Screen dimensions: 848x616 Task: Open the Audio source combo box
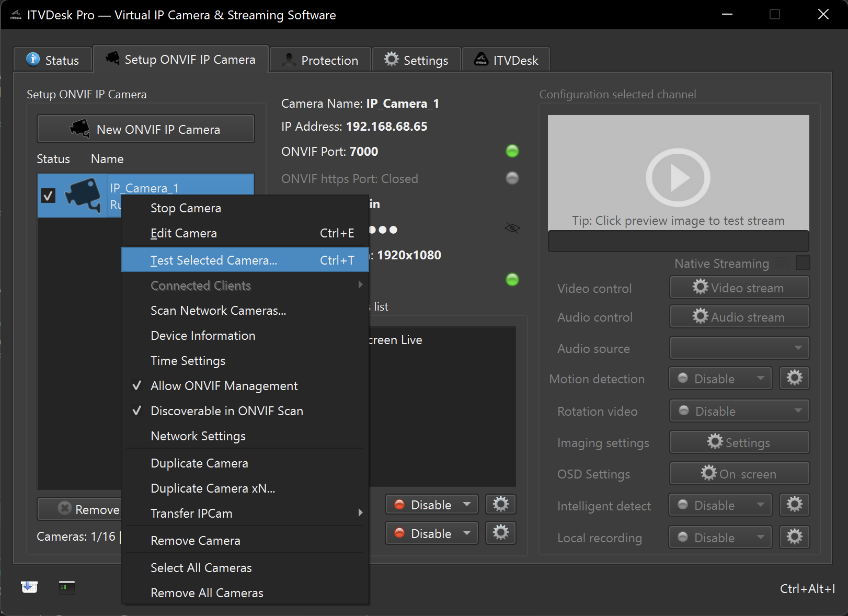[x=739, y=348]
